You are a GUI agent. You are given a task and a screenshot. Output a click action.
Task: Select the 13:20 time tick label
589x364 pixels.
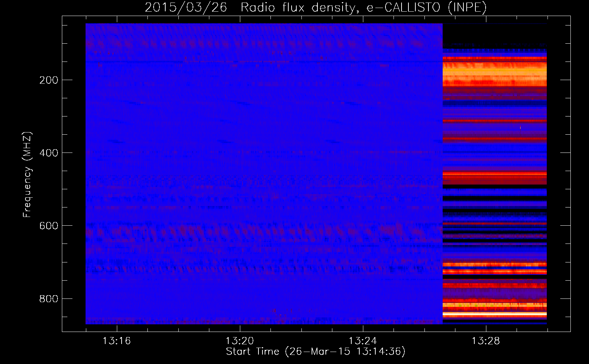click(x=240, y=341)
